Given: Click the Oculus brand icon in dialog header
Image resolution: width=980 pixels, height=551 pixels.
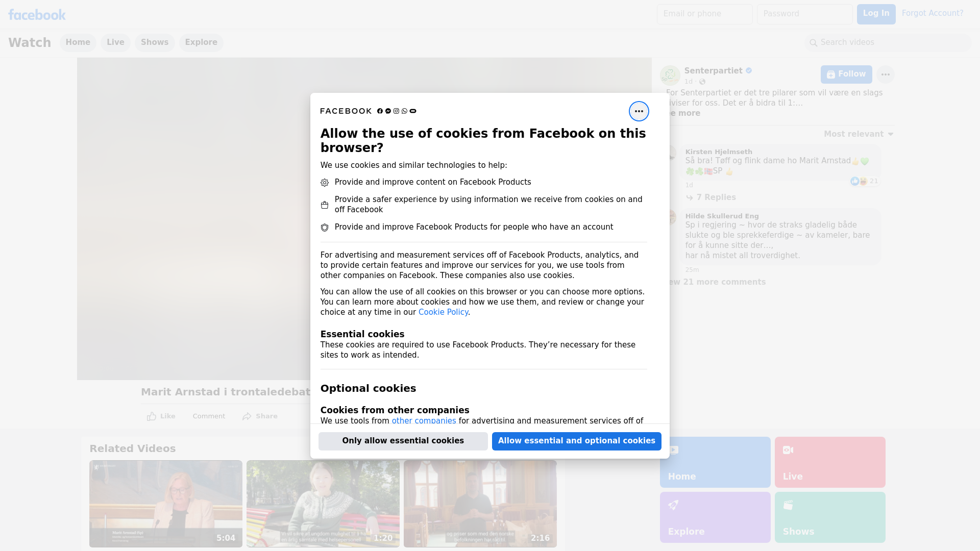Looking at the screenshot, I should (413, 111).
